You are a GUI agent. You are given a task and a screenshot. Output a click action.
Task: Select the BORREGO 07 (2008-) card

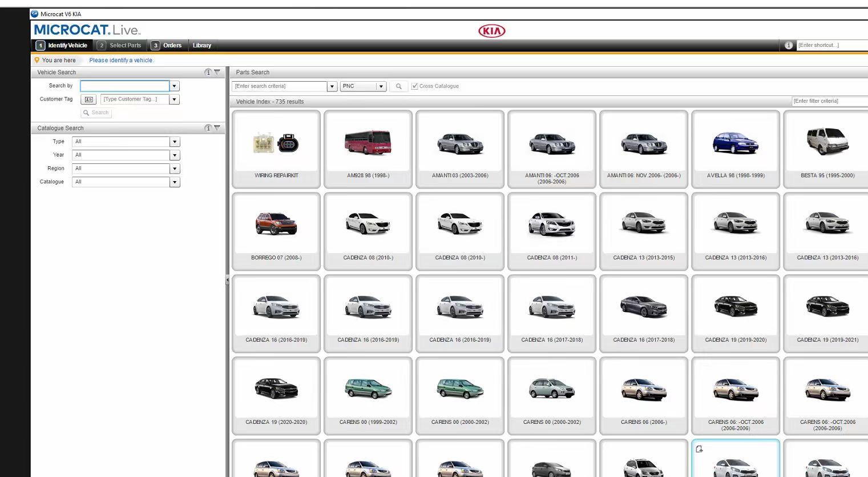[x=276, y=231]
